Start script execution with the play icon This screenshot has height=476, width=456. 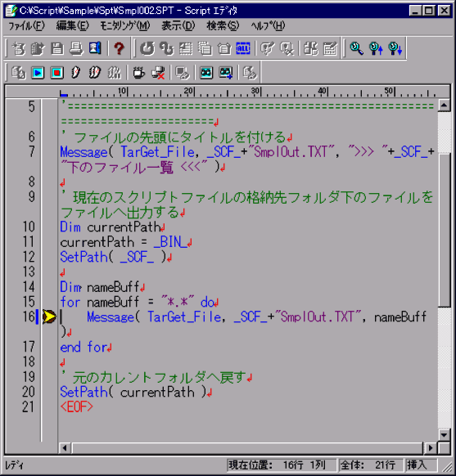click(x=38, y=73)
